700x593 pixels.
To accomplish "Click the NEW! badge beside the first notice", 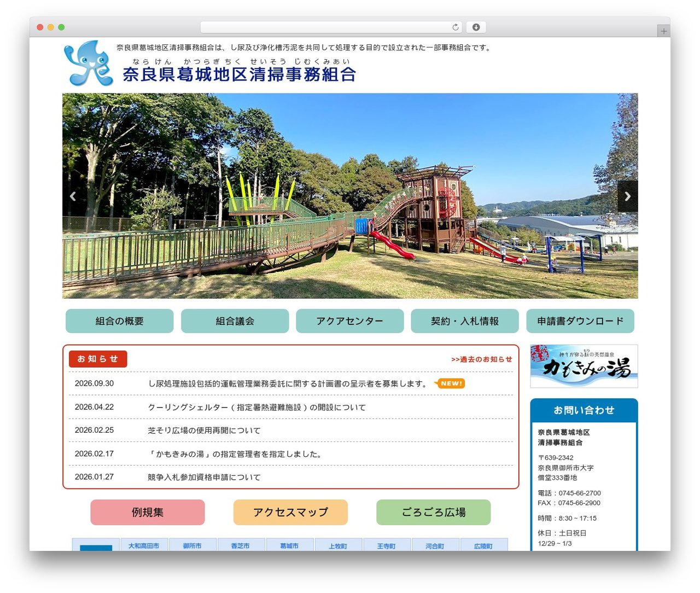I will point(450,383).
